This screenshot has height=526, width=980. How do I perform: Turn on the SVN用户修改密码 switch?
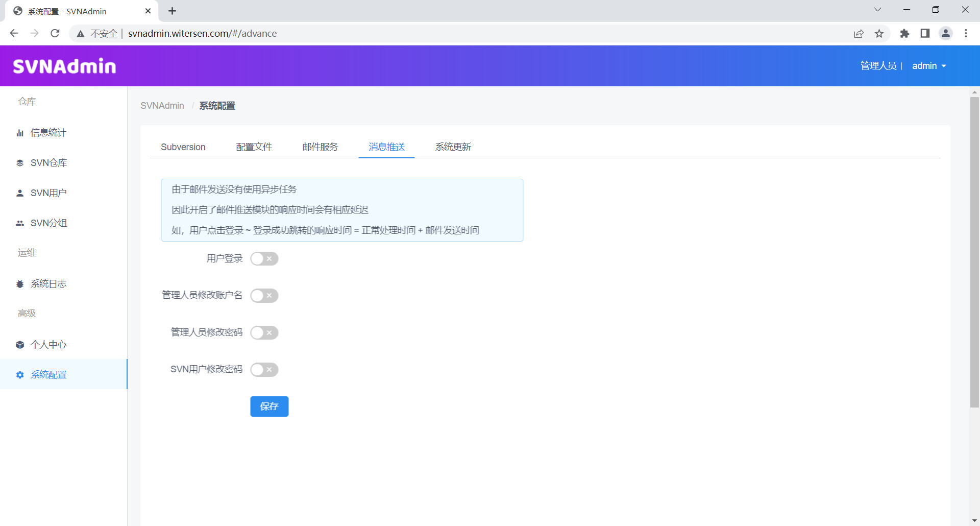pyautogui.click(x=264, y=370)
